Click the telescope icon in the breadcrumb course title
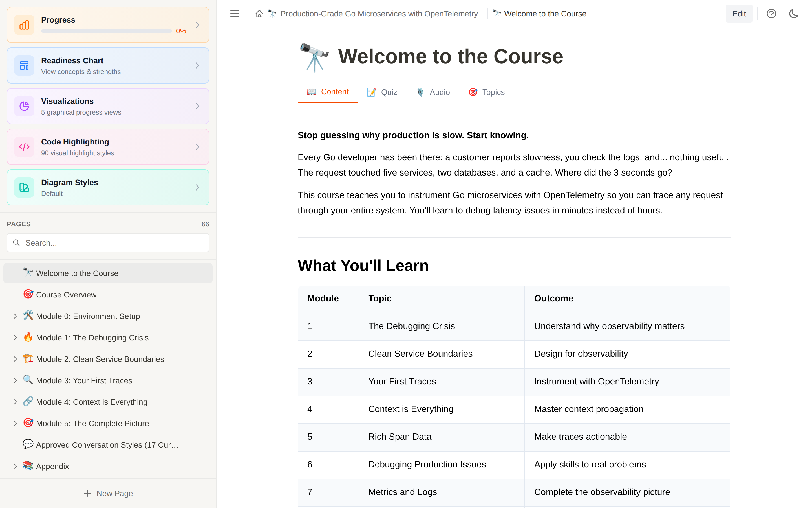The height and width of the screenshot is (508, 812). click(x=272, y=14)
